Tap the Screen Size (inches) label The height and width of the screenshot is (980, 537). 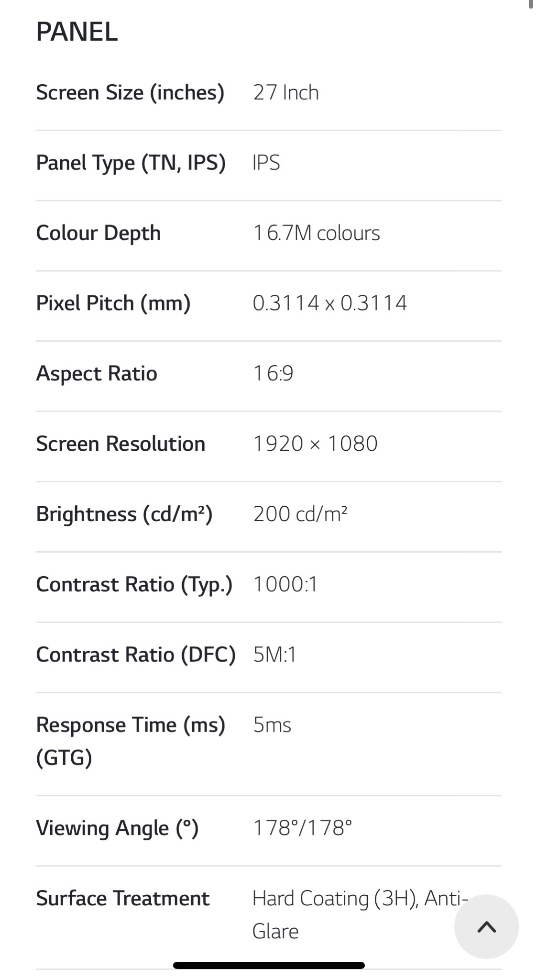130,92
